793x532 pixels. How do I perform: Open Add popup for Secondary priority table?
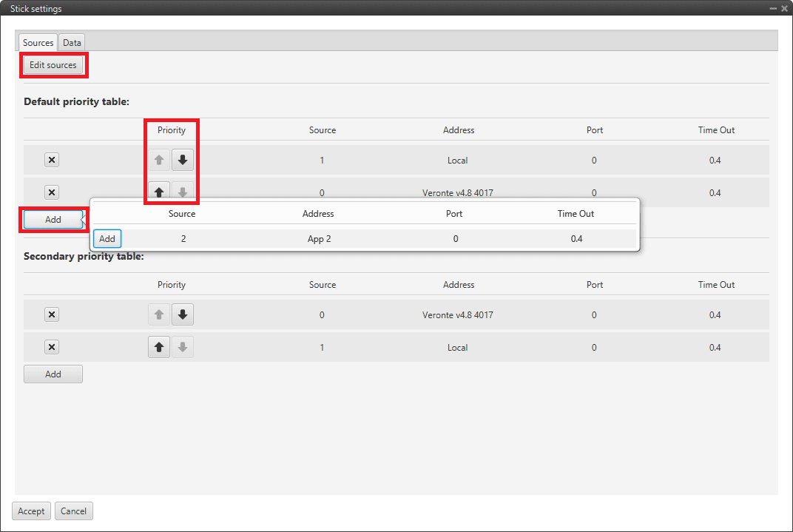tap(53, 374)
